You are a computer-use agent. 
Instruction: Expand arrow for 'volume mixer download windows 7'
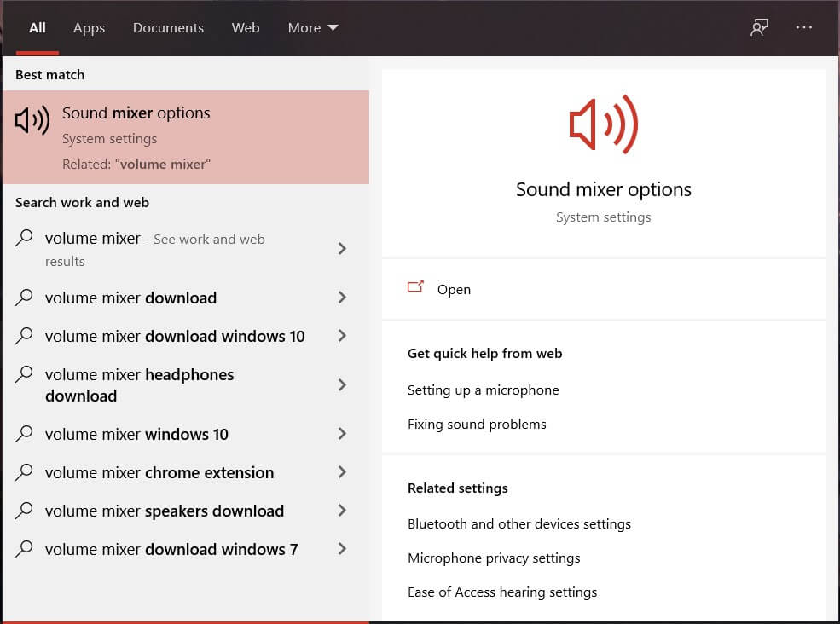[342, 549]
